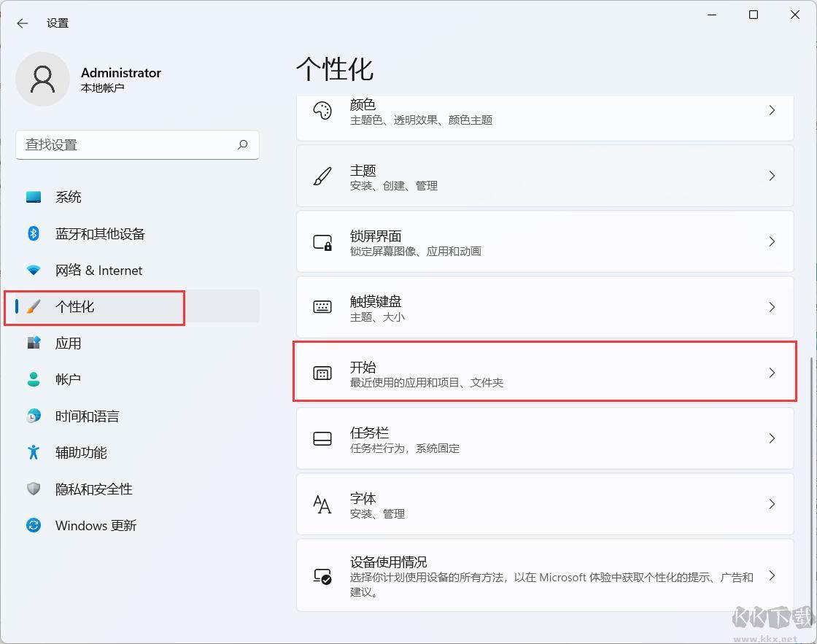This screenshot has width=817, height=644.
Task: Click the 字体 AA fonts icon
Action: (x=322, y=504)
